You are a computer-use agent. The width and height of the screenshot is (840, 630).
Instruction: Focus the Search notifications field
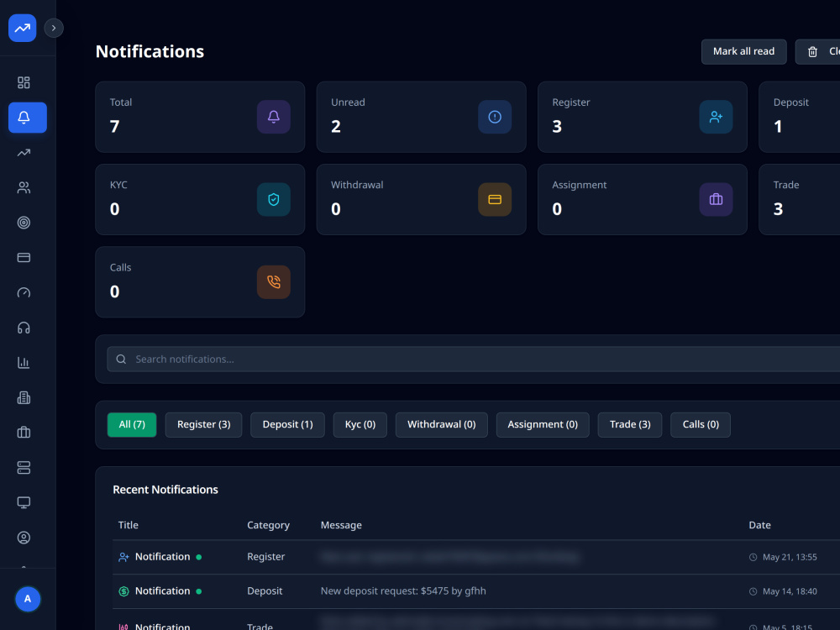coord(474,359)
